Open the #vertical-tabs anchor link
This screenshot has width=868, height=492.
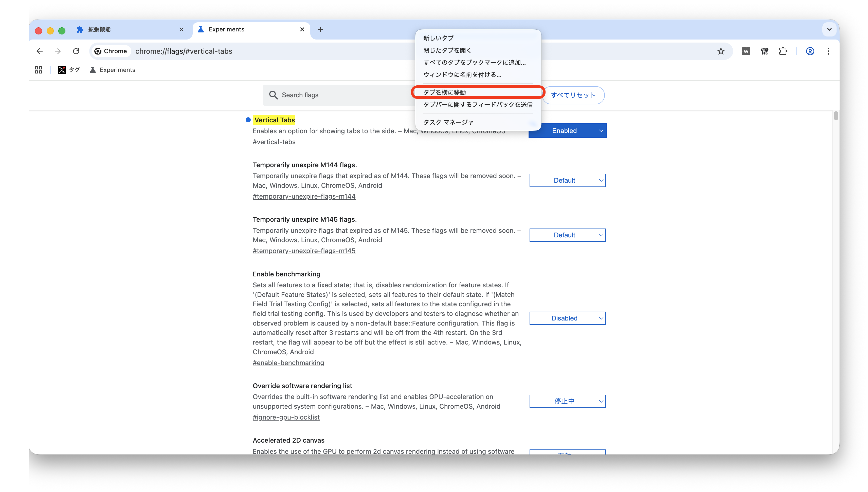[x=274, y=142]
